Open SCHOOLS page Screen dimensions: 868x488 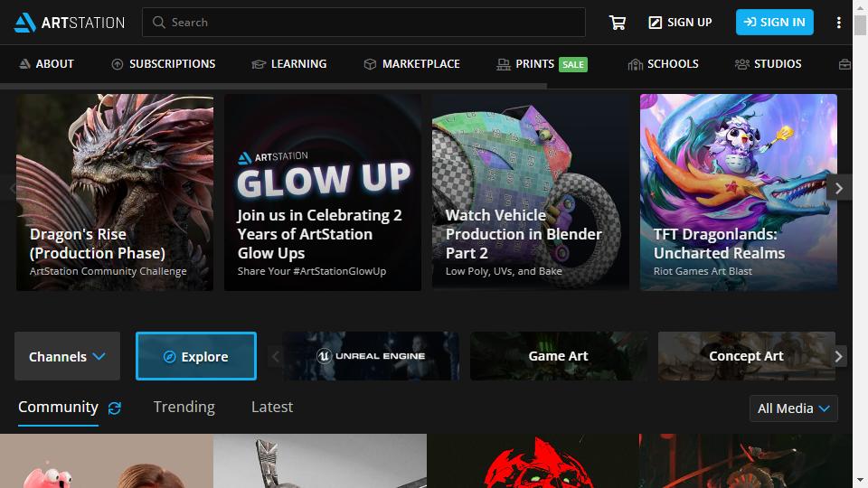pos(663,64)
